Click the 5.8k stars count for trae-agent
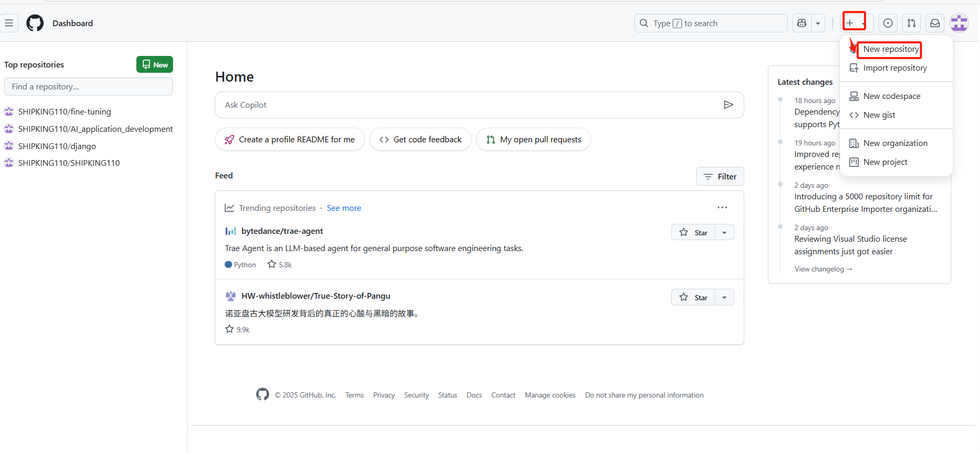Image resolution: width=980 pixels, height=453 pixels. pos(280,265)
